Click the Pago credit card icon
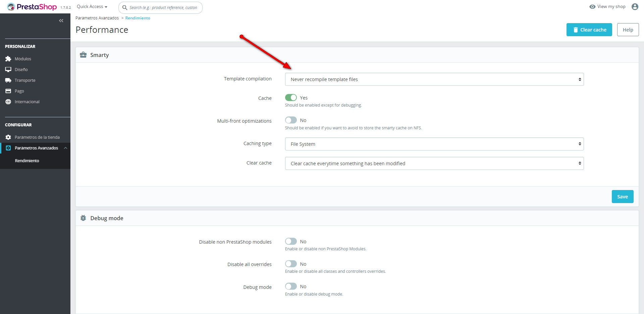The width and height of the screenshot is (644, 314). (x=8, y=91)
